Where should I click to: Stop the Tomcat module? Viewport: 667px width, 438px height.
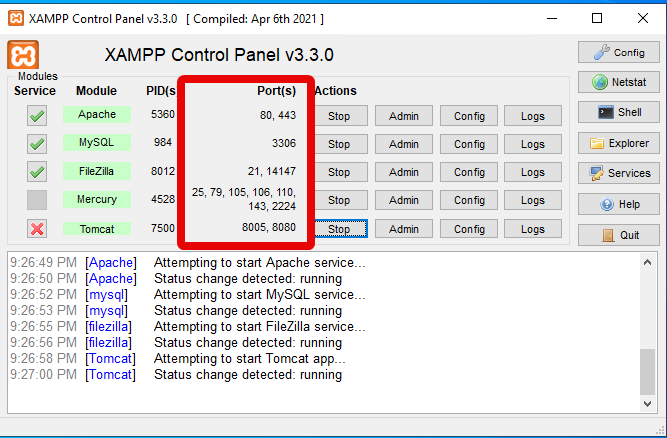[339, 229]
